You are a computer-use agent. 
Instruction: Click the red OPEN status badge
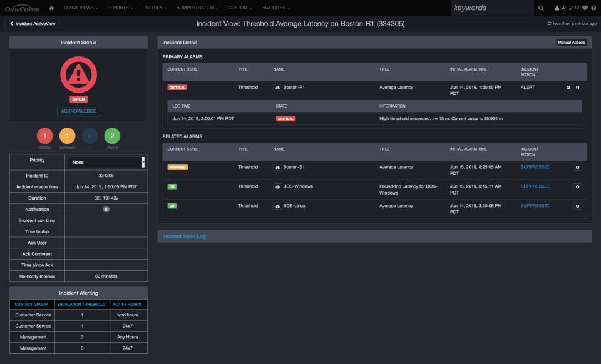click(79, 99)
